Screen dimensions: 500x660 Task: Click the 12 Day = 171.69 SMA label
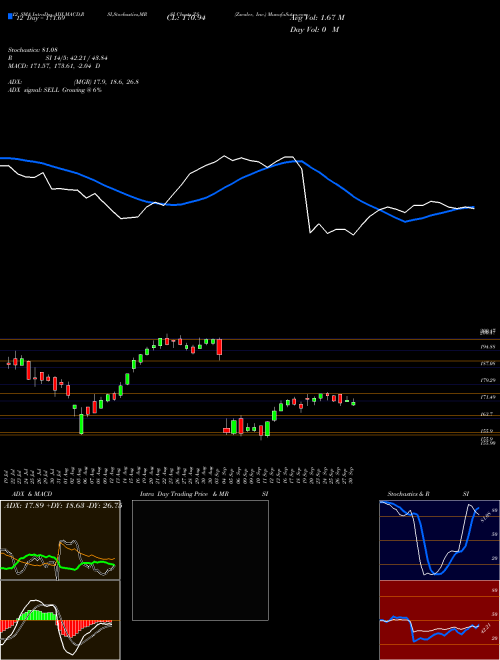pyautogui.click(x=39, y=19)
